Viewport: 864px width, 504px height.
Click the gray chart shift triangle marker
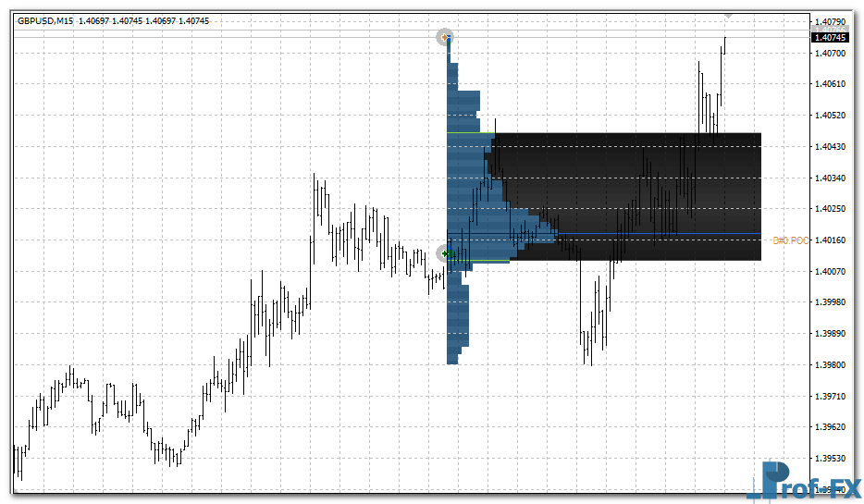(728, 16)
